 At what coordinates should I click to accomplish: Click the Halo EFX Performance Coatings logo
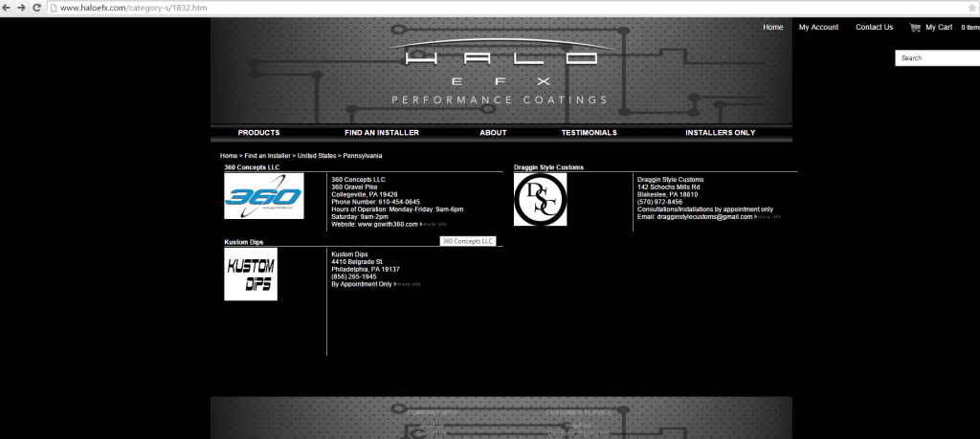point(500,71)
